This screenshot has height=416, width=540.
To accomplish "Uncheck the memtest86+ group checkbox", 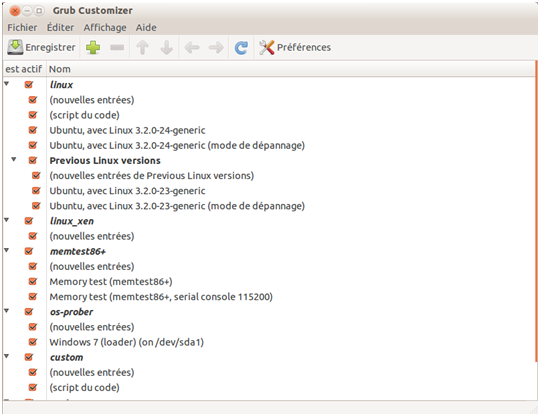I will pos(29,251).
